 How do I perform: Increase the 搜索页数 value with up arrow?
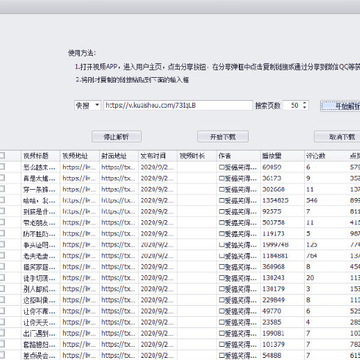click(304, 103)
